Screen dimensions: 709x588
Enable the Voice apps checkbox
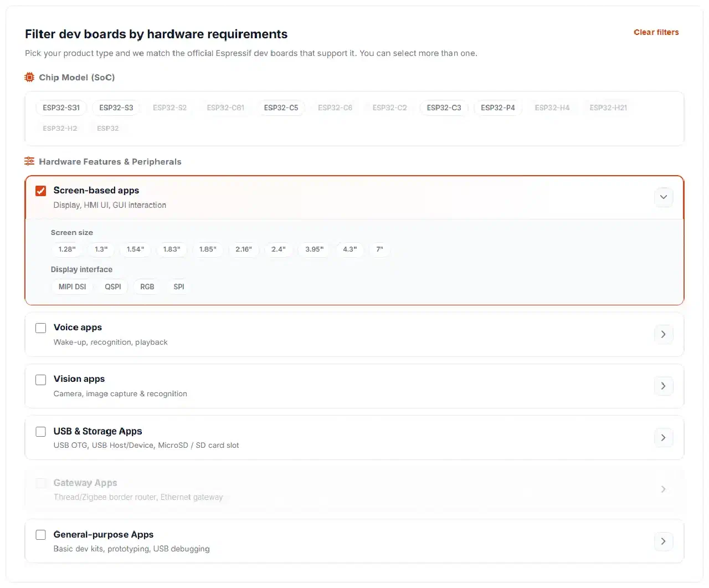(x=41, y=328)
